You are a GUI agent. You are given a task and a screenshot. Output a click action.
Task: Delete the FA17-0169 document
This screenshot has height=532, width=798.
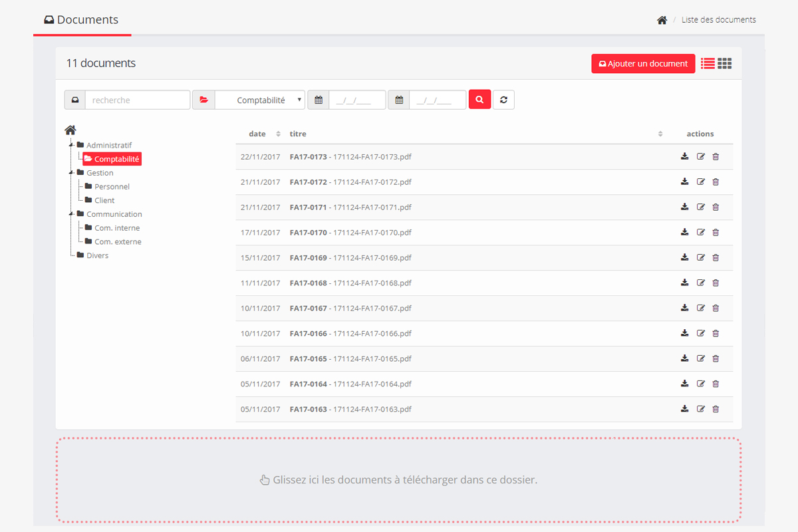pyautogui.click(x=716, y=257)
